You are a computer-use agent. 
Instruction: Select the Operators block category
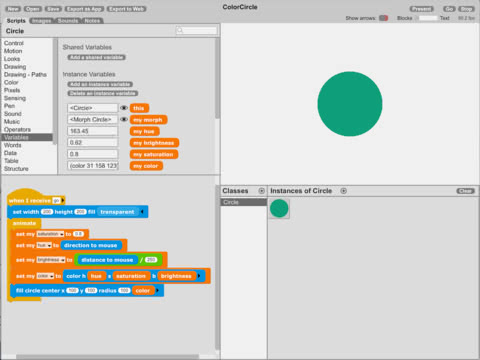17,129
